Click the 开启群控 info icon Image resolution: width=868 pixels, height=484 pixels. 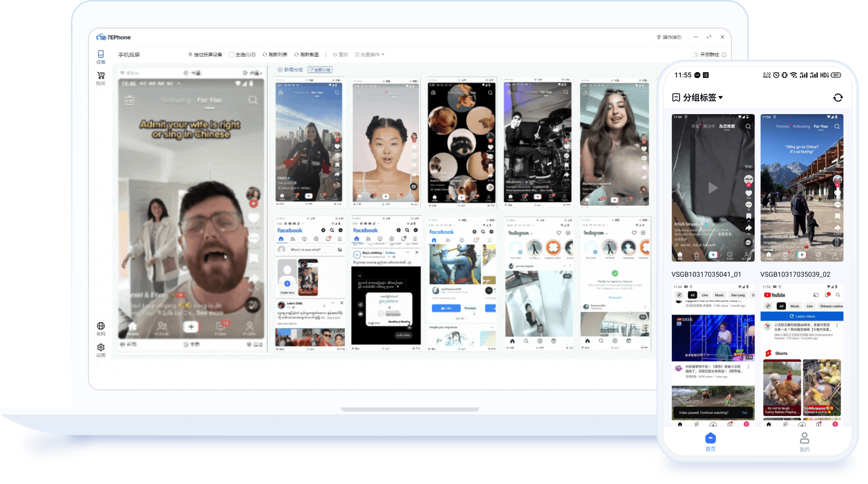724,55
